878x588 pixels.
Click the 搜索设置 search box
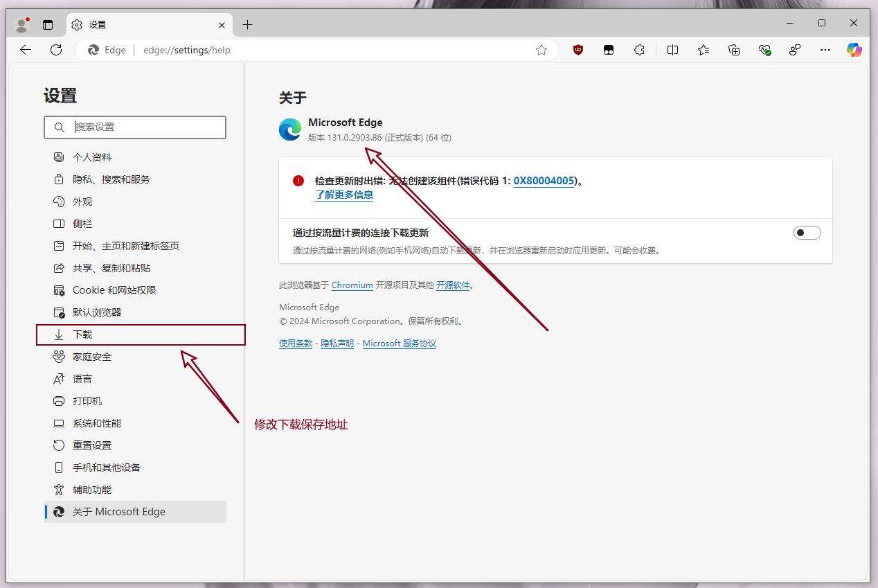135,127
